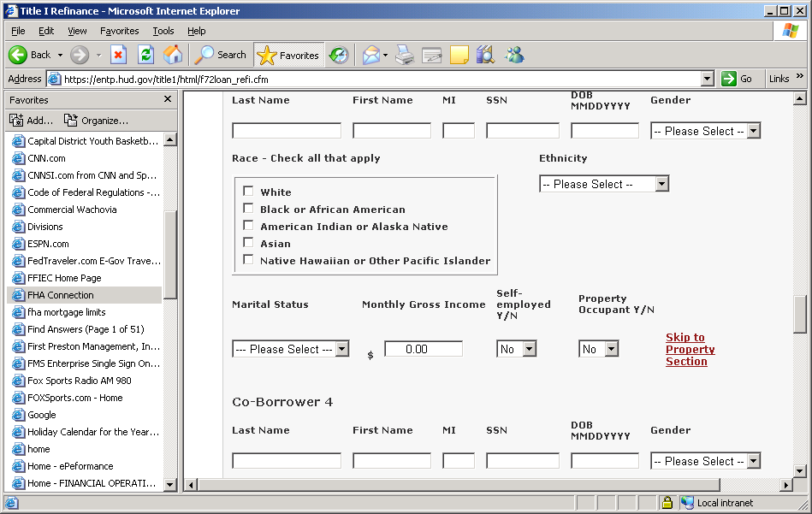Open the Ethnicity dropdown
This screenshot has height=514, width=812.
[x=604, y=184]
